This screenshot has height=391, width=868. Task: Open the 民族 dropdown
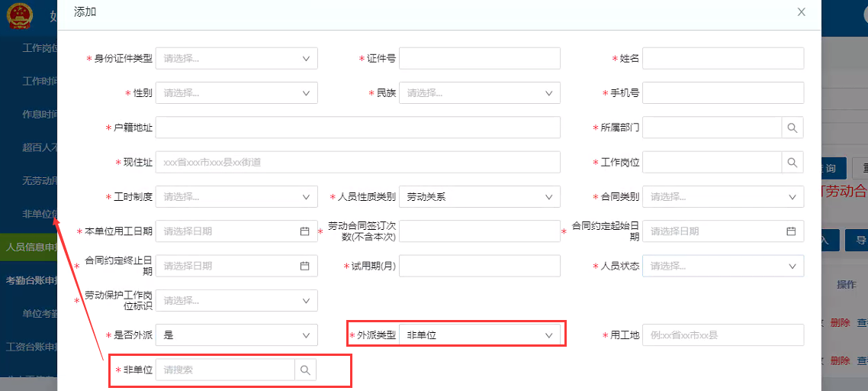click(x=480, y=93)
